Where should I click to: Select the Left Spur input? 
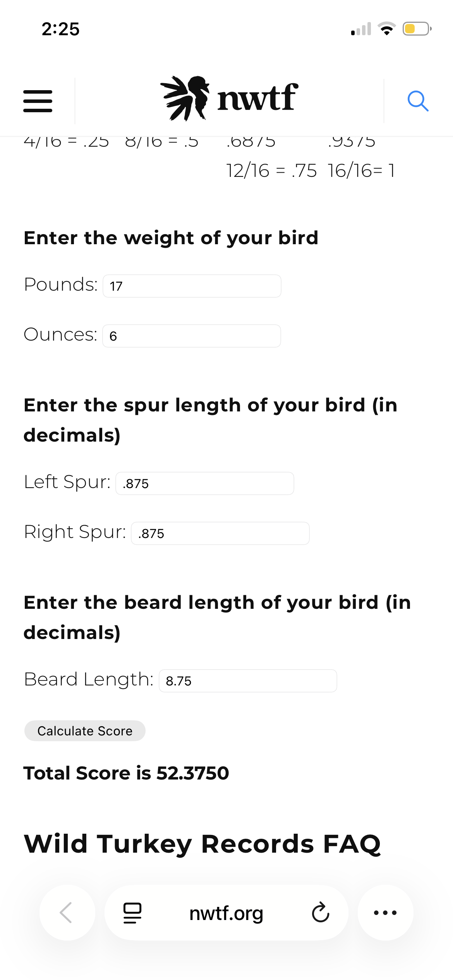205,483
